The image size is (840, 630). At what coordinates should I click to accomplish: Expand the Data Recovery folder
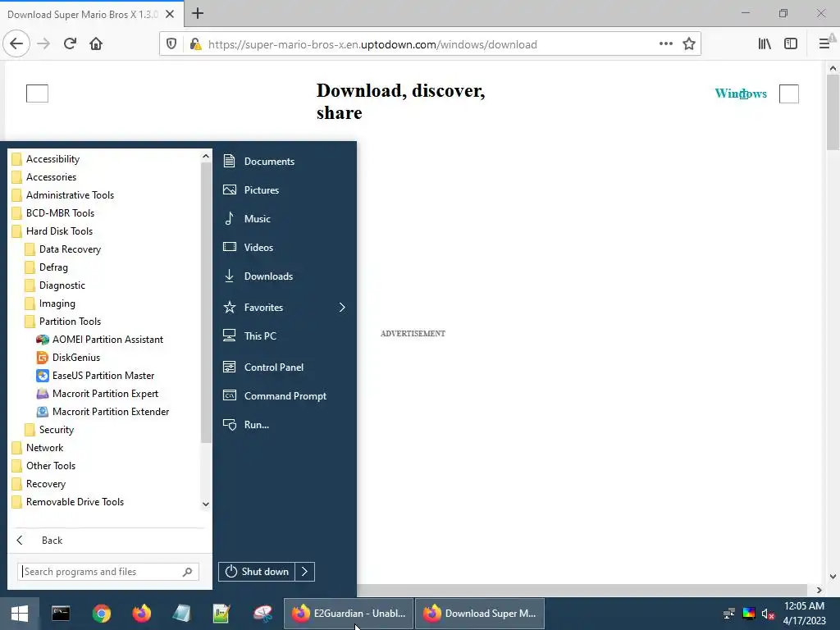[x=62, y=249]
